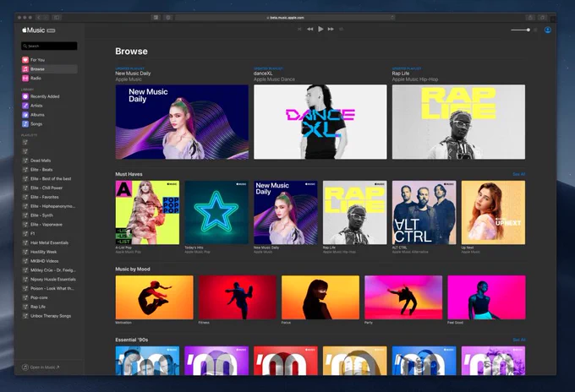
Task: Open the Up Next playlist cover
Action: click(493, 213)
